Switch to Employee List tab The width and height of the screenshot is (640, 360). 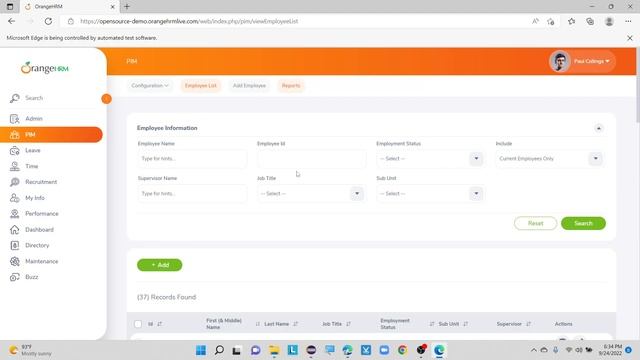(x=200, y=86)
